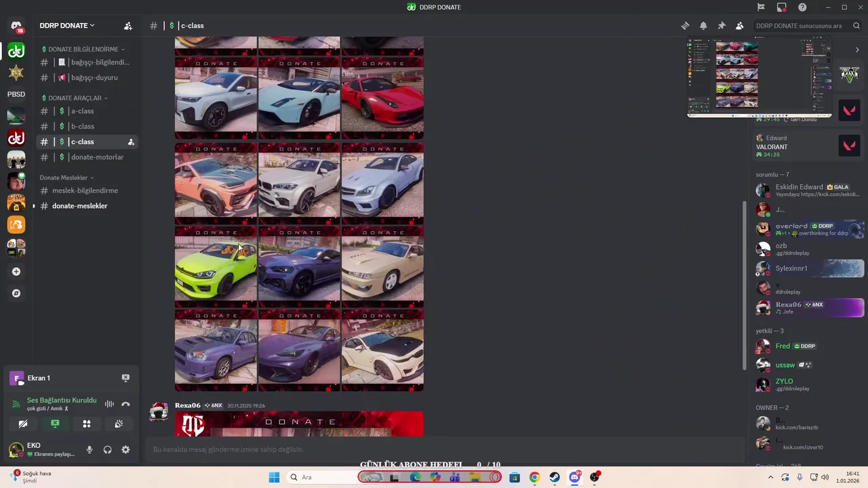Screen dimensions: 868x488
Task: Open Microsoft Store from taskbar
Action: pos(515,477)
